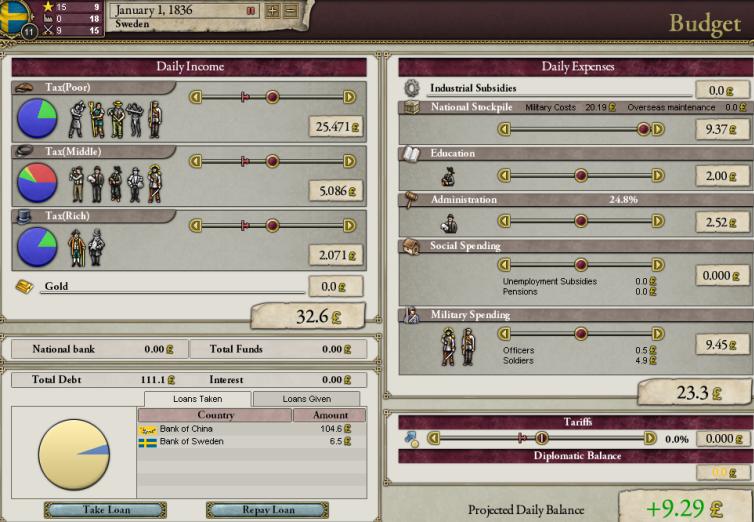The image size is (754, 522).
Task: Click the Education slider knob
Action: [x=581, y=175]
